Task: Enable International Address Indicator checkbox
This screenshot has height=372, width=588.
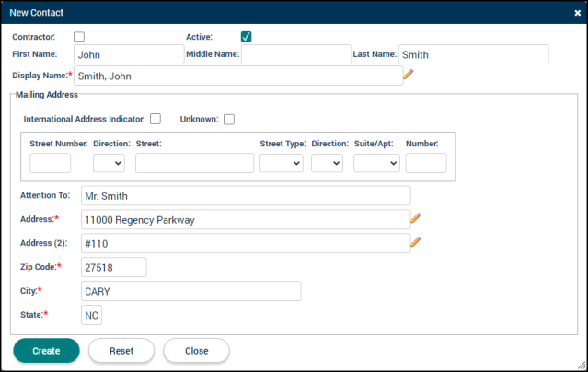Action: pyautogui.click(x=156, y=119)
